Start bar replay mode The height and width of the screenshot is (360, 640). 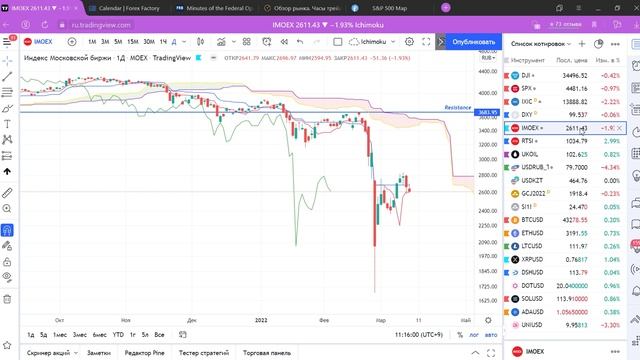pyautogui.click(x=284, y=42)
